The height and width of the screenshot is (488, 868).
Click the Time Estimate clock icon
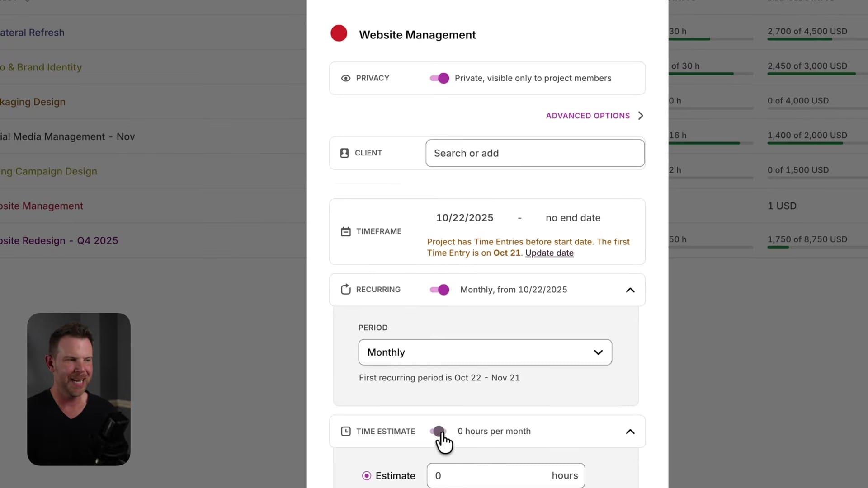[x=346, y=432]
